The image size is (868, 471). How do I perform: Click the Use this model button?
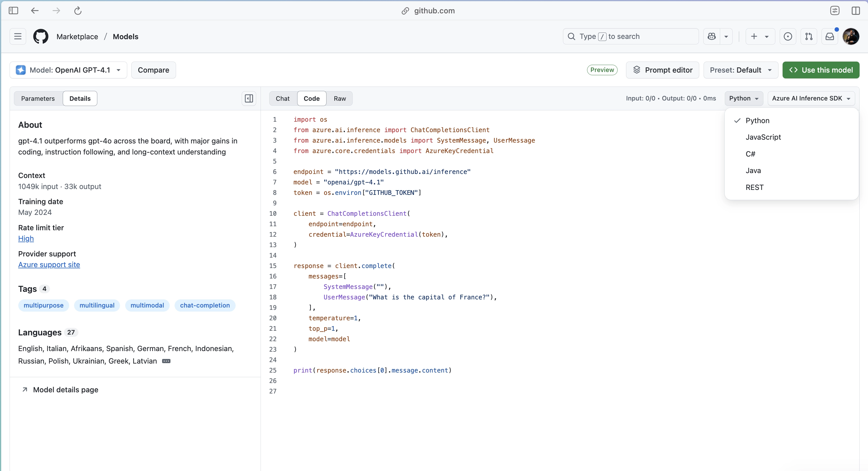tap(820, 70)
